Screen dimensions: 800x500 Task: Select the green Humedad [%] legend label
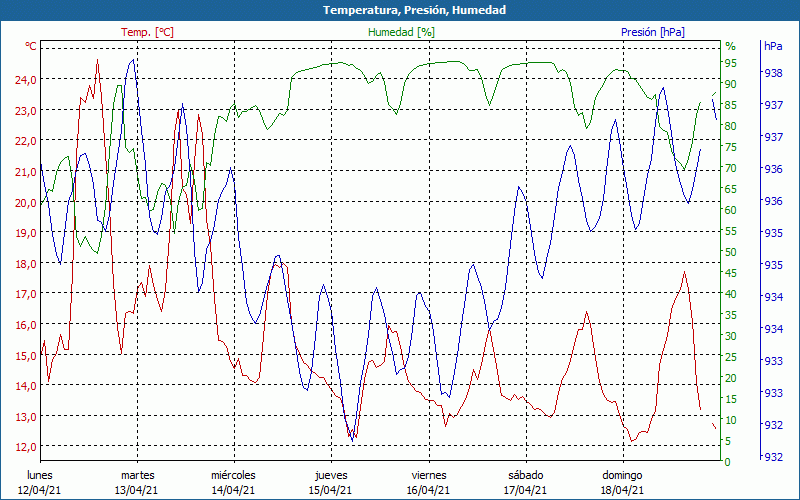[x=402, y=32]
